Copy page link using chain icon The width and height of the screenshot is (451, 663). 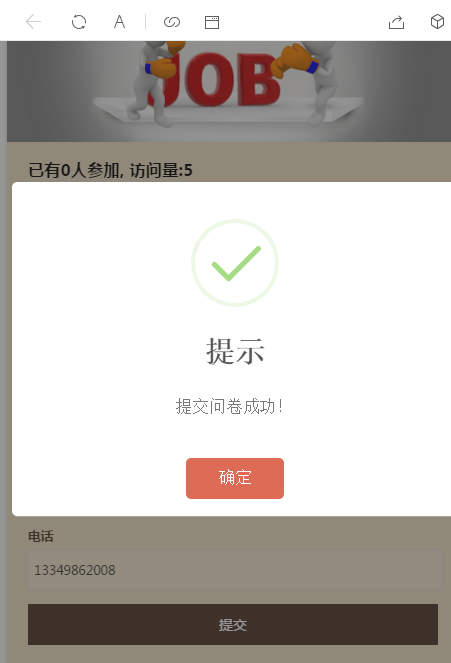[x=172, y=22]
